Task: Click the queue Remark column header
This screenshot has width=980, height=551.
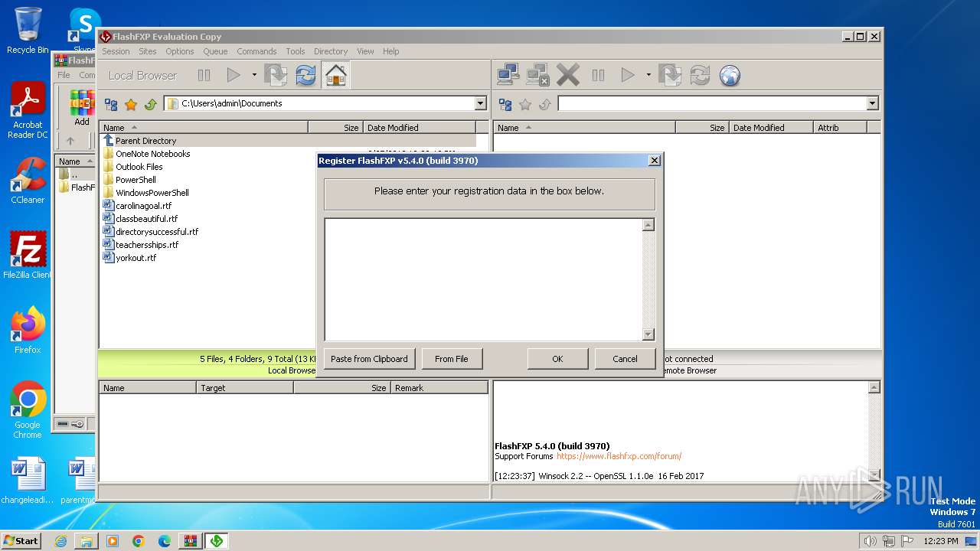Action: (439, 388)
